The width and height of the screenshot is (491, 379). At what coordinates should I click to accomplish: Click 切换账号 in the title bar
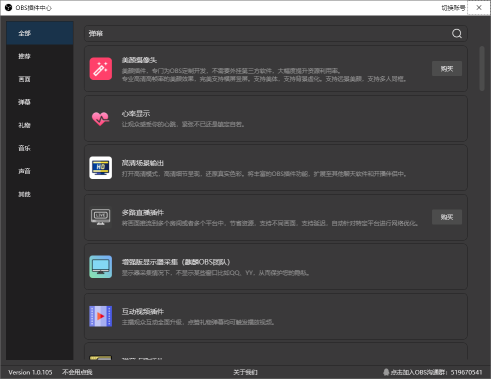453,8
